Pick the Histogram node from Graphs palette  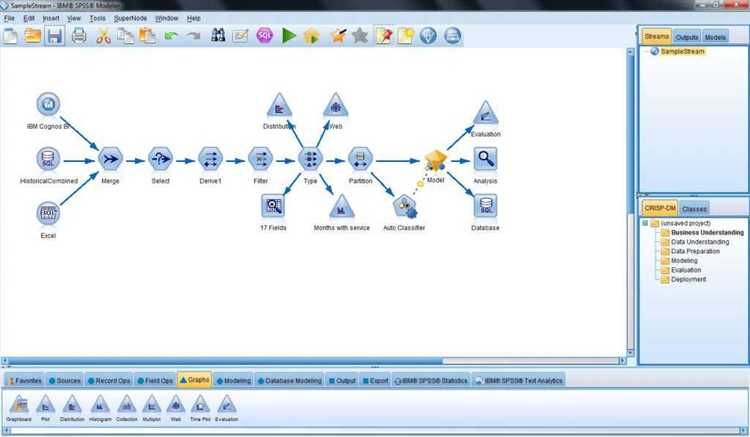pyautogui.click(x=99, y=404)
